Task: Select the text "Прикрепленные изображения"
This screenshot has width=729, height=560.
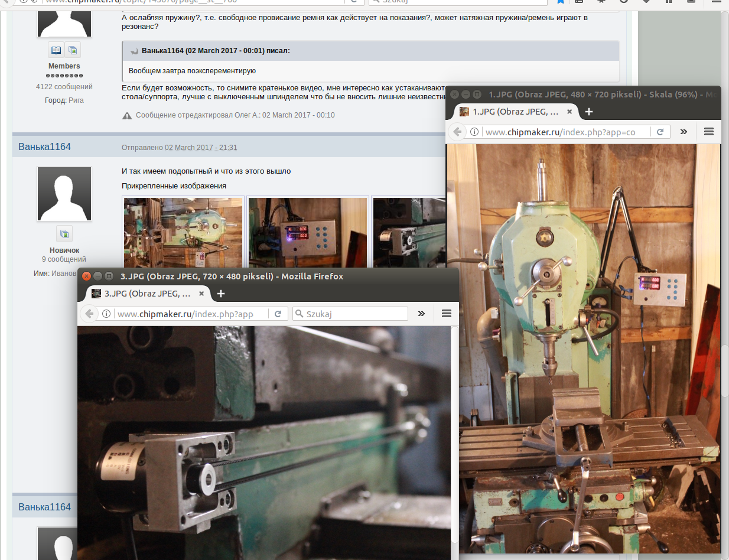Action: (x=174, y=186)
